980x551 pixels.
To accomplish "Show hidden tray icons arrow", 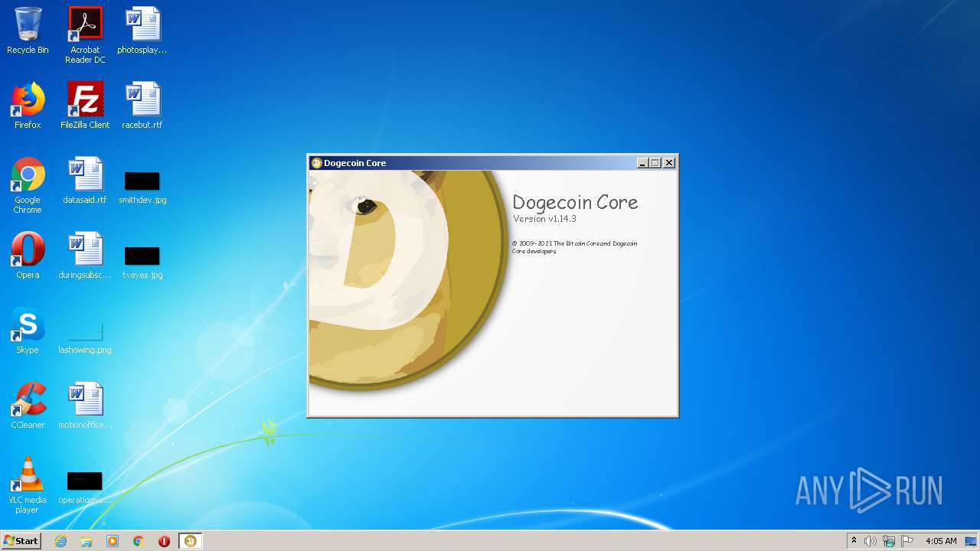I will (x=854, y=541).
